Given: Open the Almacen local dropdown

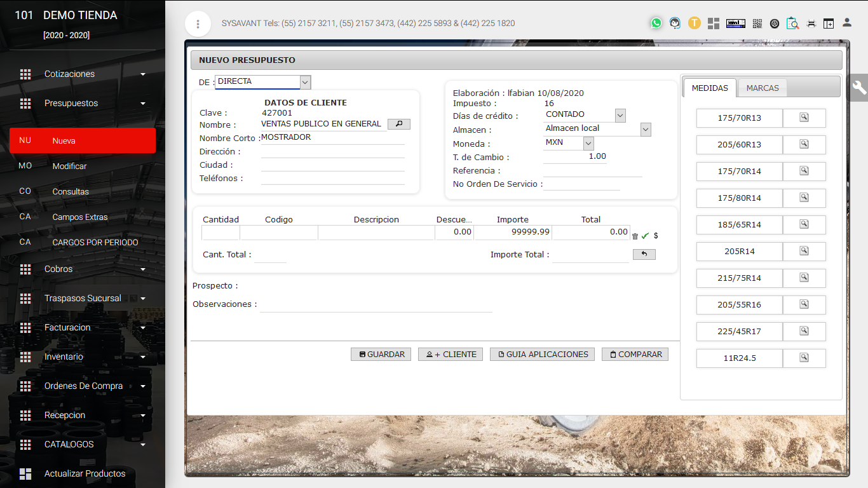Looking at the screenshot, I should point(646,129).
